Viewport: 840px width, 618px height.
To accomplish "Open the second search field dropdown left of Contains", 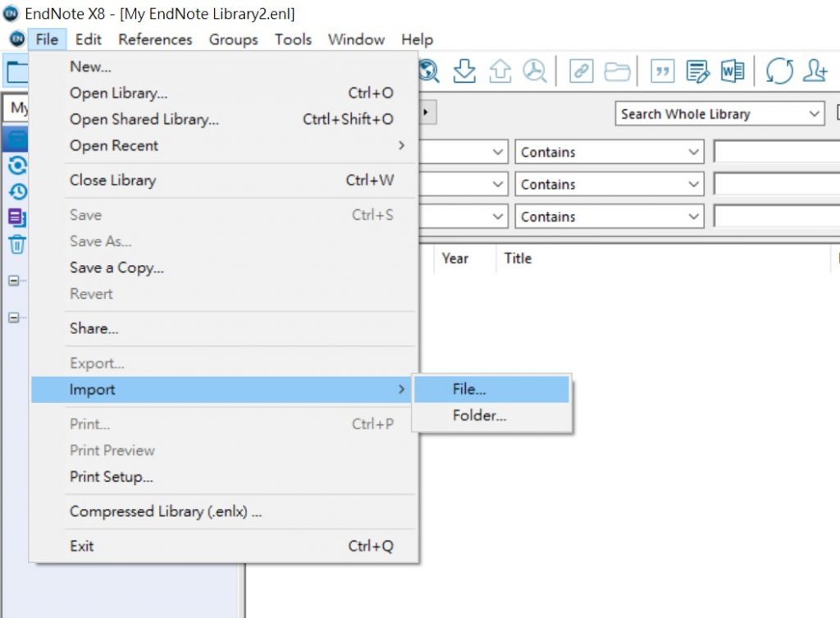I will pyautogui.click(x=498, y=184).
